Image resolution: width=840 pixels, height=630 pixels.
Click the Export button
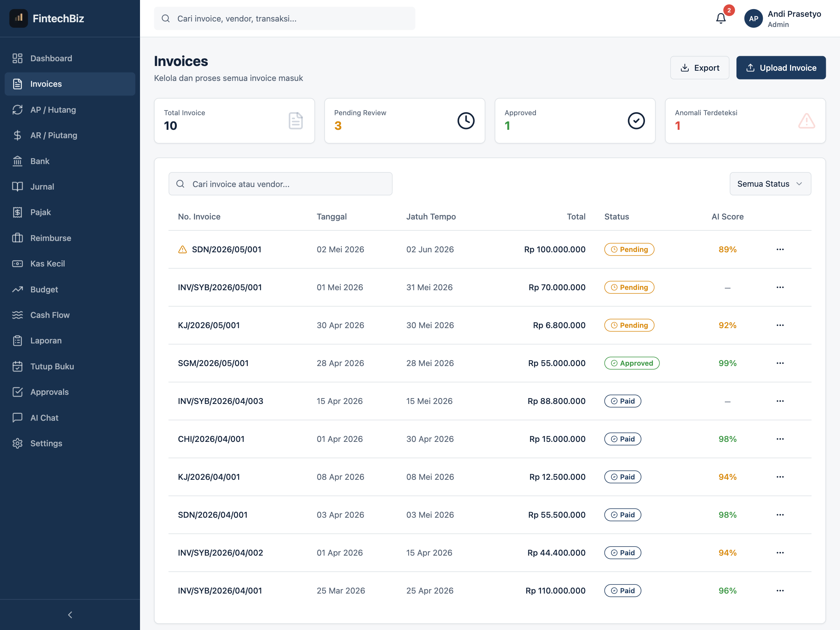pyautogui.click(x=700, y=67)
